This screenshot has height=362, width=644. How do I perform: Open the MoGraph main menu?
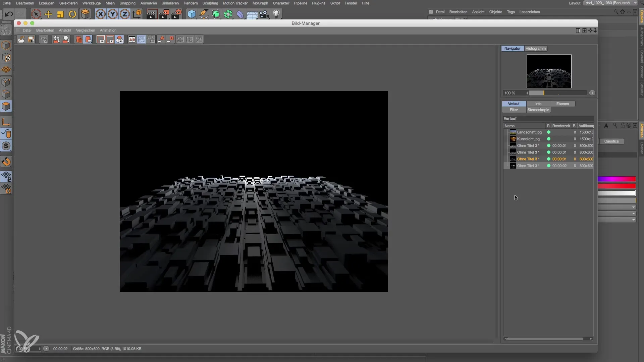tap(260, 3)
